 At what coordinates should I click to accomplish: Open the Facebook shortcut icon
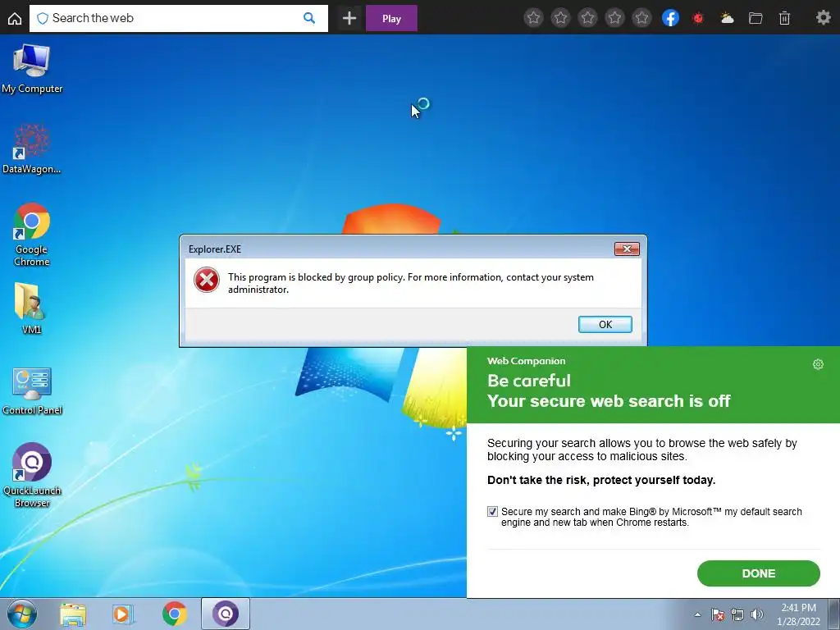pyautogui.click(x=670, y=18)
